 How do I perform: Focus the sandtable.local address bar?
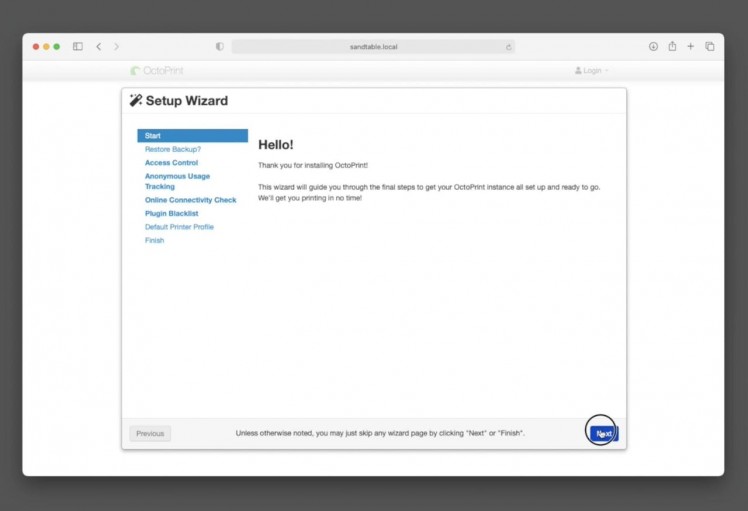click(373, 47)
